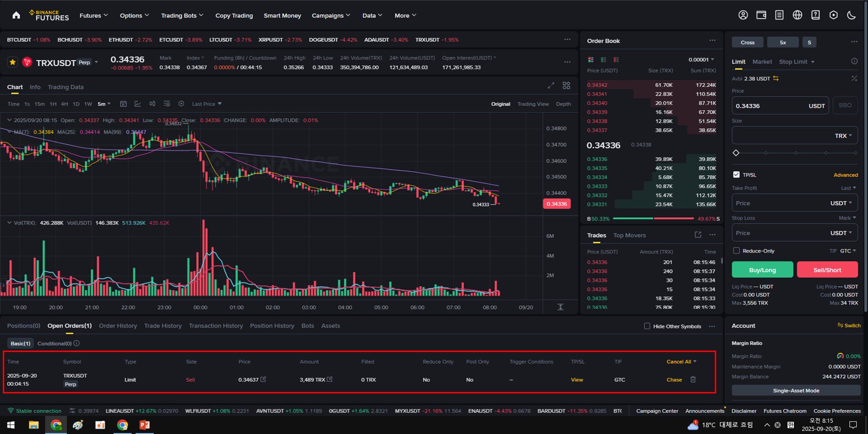Click the Conditional orders info icon
Viewport: 868px width, 434px height.
click(76, 343)
